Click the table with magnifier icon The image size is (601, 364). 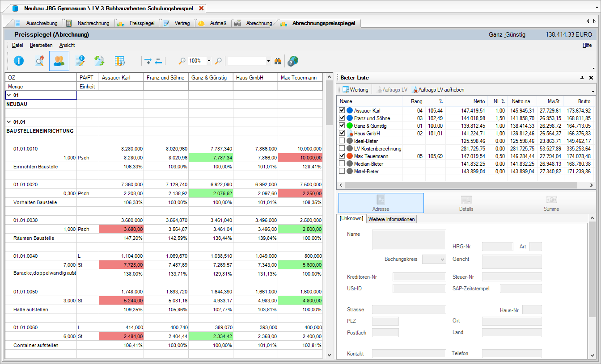tap(120, 61)
